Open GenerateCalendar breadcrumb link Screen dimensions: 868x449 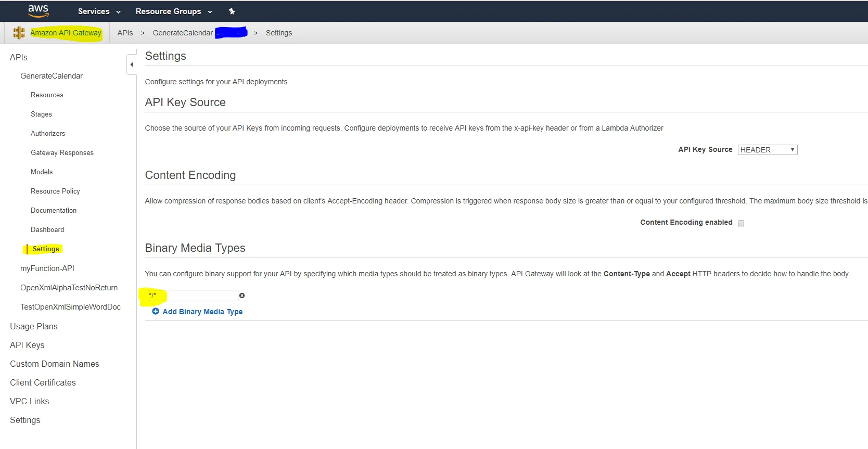pos(183,33)
